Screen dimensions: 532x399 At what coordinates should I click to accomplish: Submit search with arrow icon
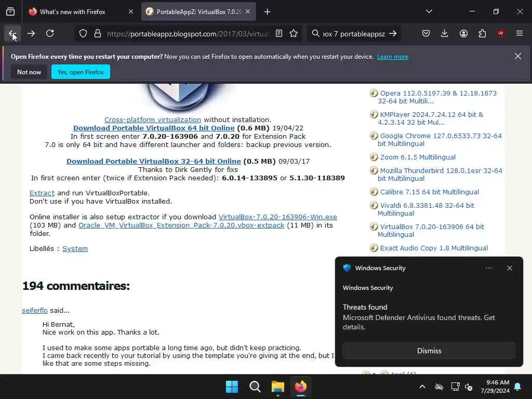click(x=393, y=34)
